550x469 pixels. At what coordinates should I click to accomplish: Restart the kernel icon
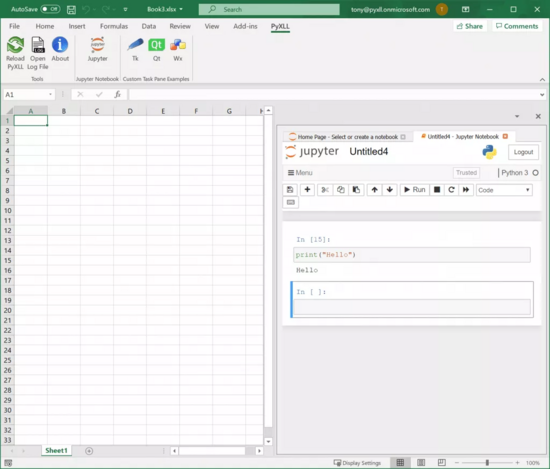(x=451, y=190)
